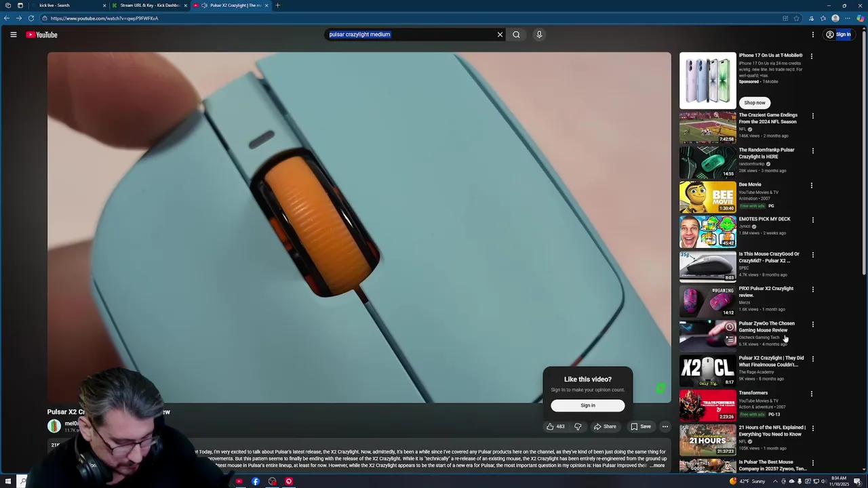
Task: Click Shop now on the iPhone 17 ad
Action: (x=755, y=102)
